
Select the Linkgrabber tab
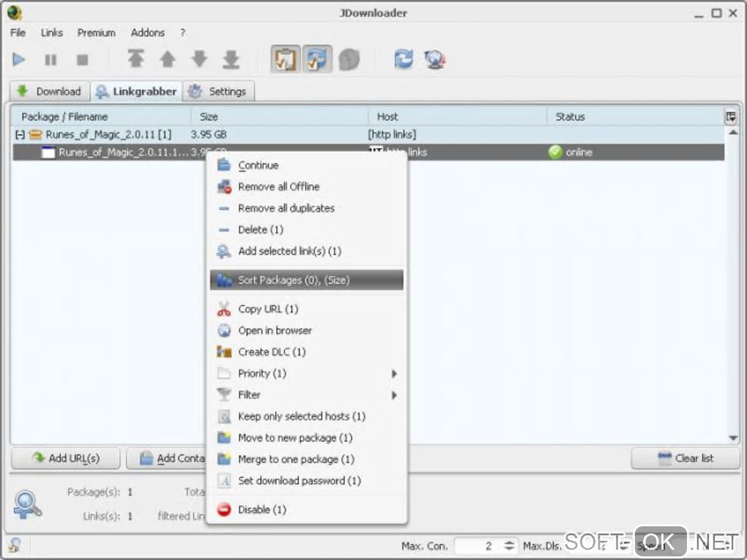pos(136,91)
